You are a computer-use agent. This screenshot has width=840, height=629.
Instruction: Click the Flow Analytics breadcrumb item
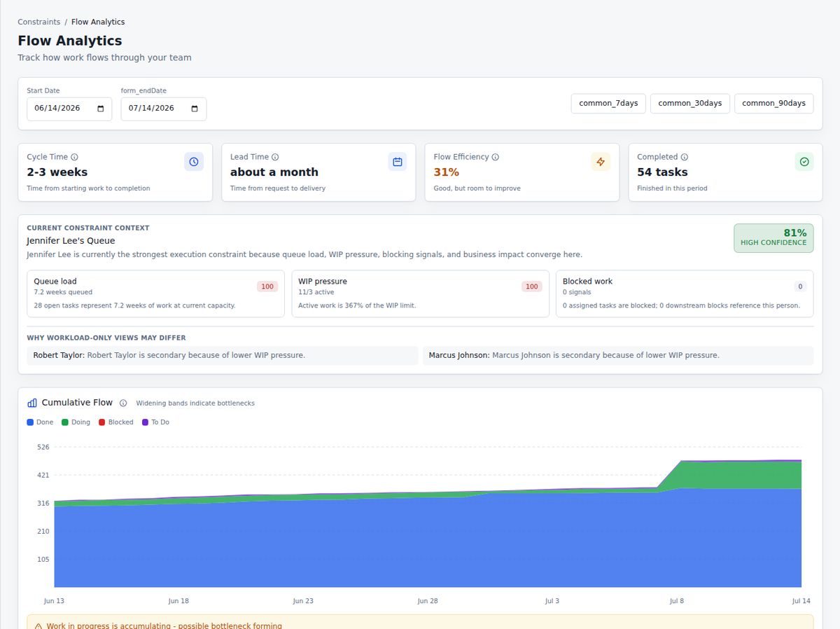[98, 22]
